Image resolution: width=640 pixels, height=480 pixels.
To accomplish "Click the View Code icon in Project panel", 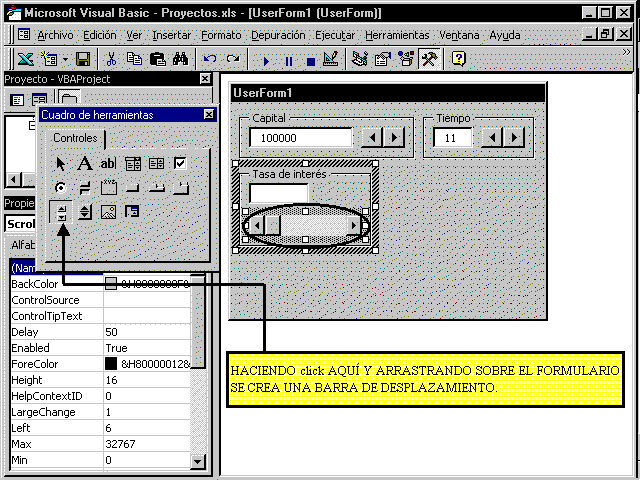I will 17,100.
